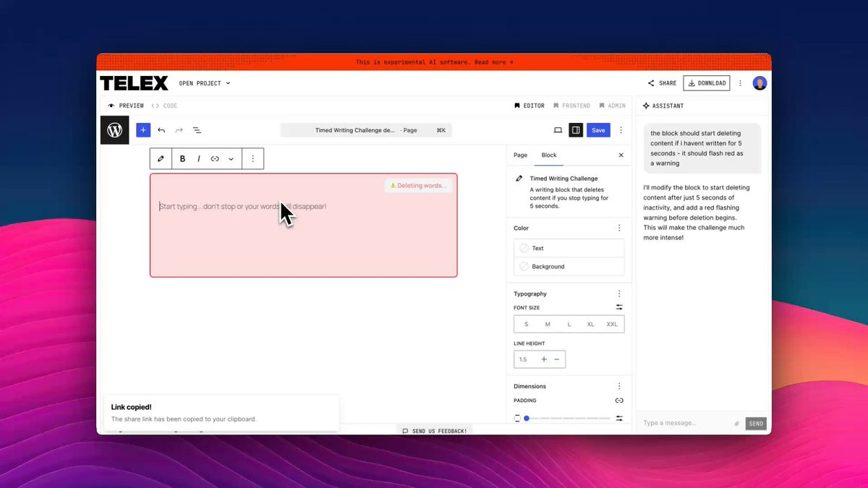This screenshot has height=488, width=868.
Task: Open the block inserter plus button
Action: 143,130
